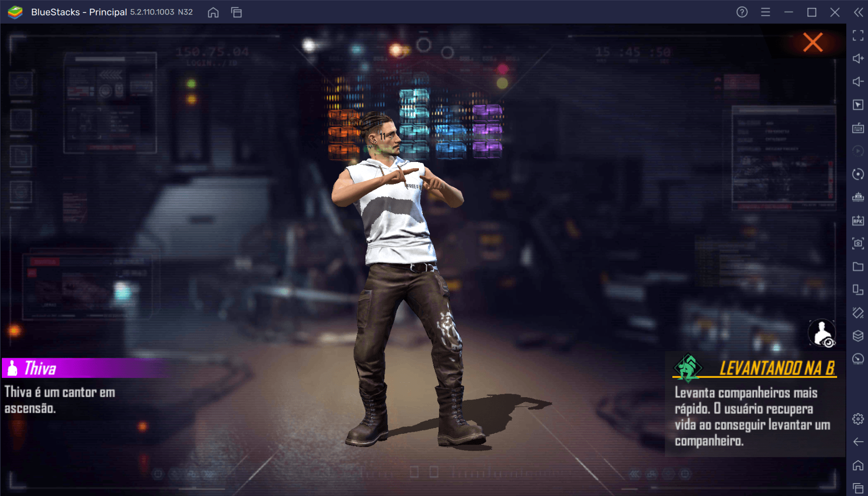
Task: Toggle the mouse cursor lock icon
Action: pyautogui.click(x=858, y=105)
